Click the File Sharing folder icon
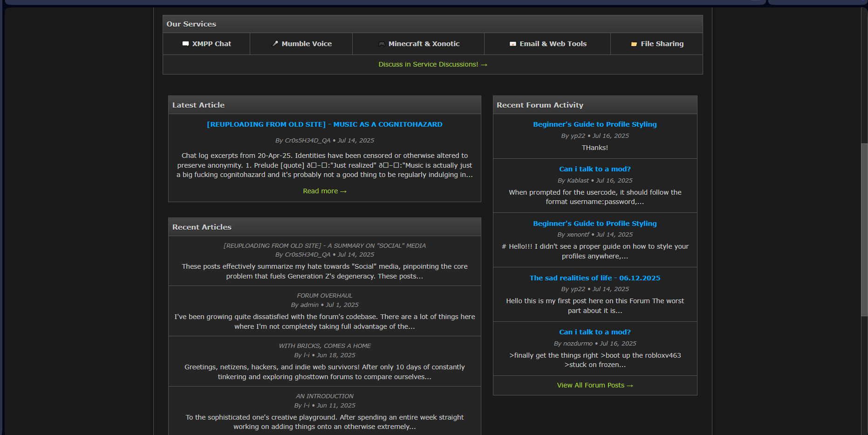This screenshot has width=868, height=435. coord(634,44)
